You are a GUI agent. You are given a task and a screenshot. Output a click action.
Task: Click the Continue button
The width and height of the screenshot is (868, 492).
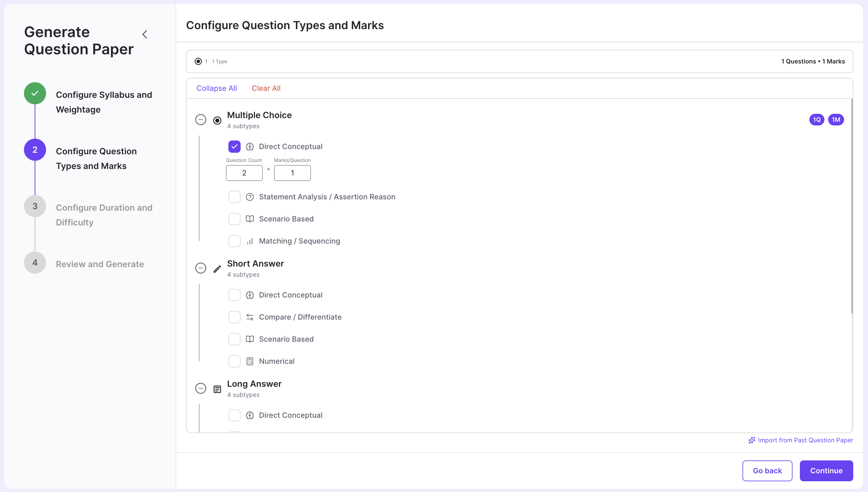click(826, 470)
